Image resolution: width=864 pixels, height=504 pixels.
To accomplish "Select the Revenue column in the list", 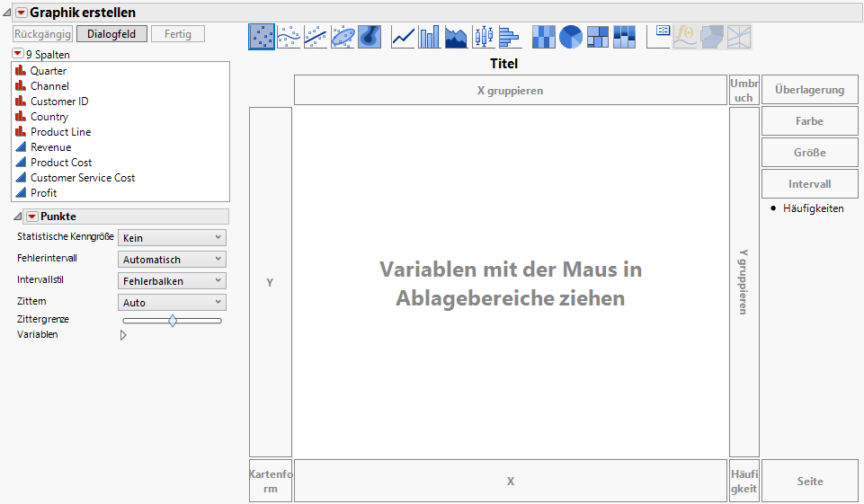I will (50, 147).
